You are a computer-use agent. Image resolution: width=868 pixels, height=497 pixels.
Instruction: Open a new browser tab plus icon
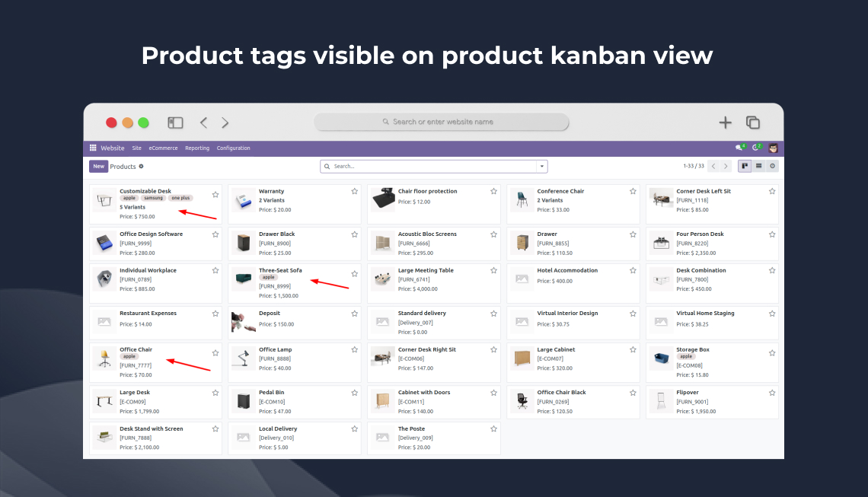tap(725, 123)
